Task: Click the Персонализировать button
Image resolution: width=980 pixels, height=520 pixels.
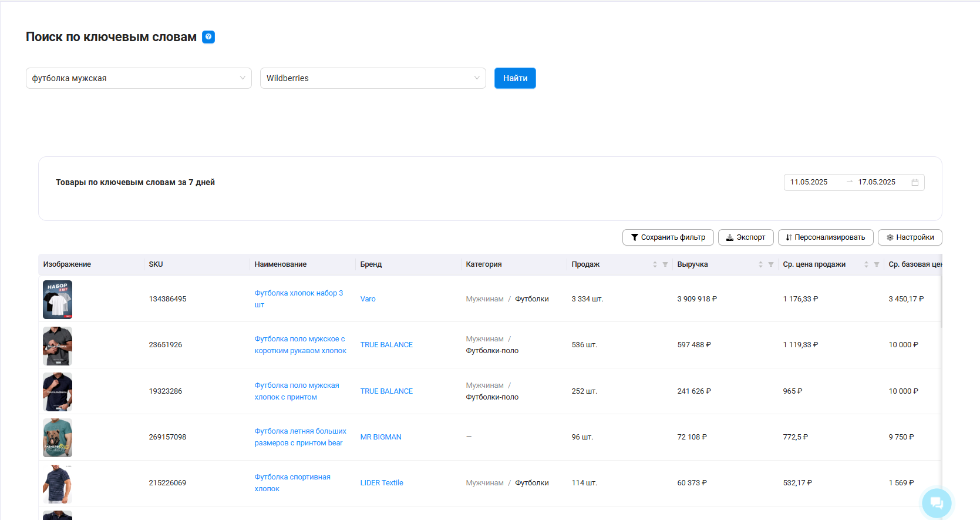Action: point(826,237)
